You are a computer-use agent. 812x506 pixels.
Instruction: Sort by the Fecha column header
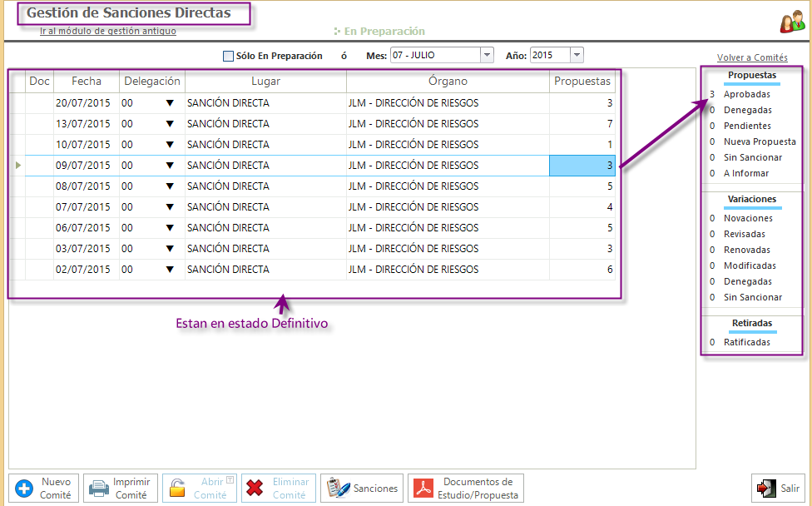tap(87, 82)
